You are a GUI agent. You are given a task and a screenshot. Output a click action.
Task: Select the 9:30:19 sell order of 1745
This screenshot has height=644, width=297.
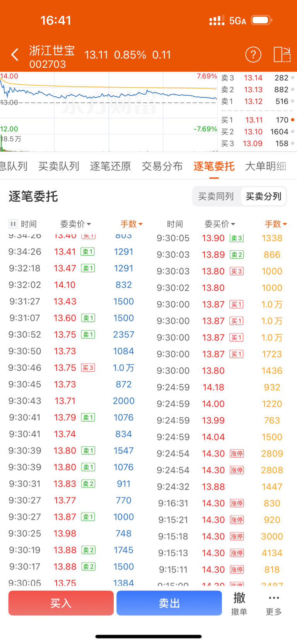pyautogui.click(x=74, y=550)
